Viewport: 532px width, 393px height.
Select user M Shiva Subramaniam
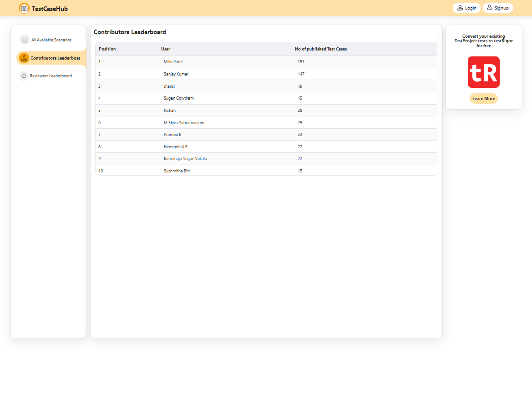click(x=184, y=122)
